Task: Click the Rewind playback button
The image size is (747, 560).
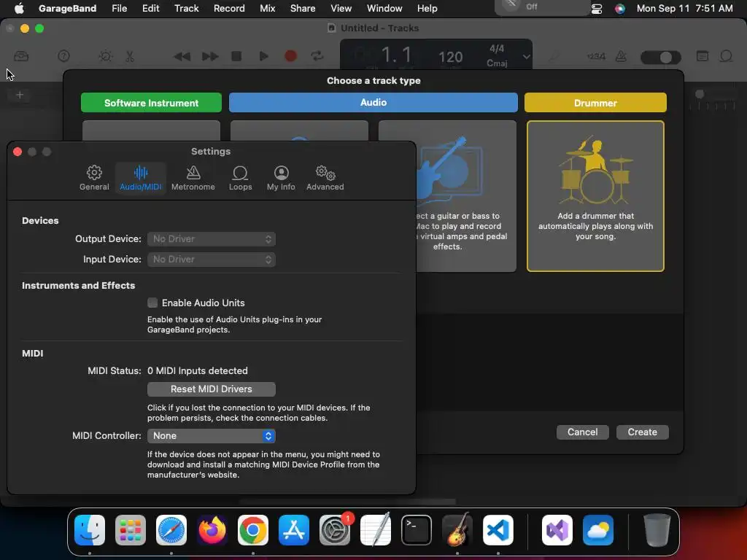Action: [182, 56]
